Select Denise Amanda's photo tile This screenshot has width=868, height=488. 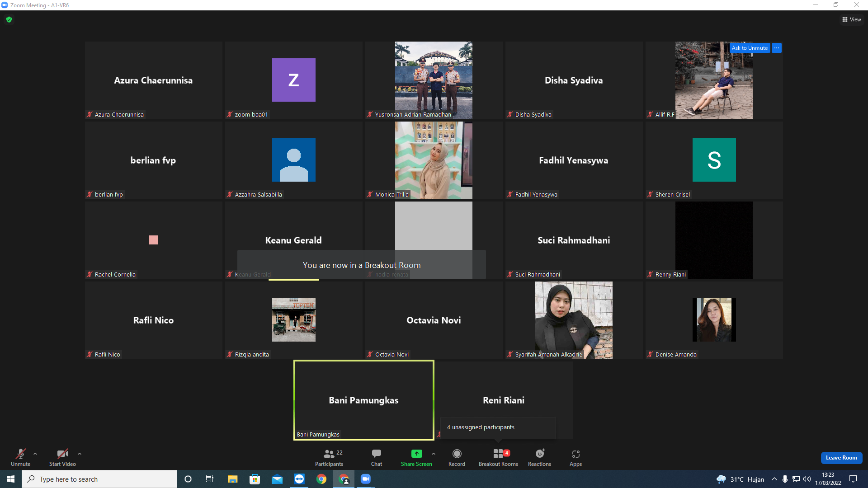pyautogui.click(x=714, y=320)
